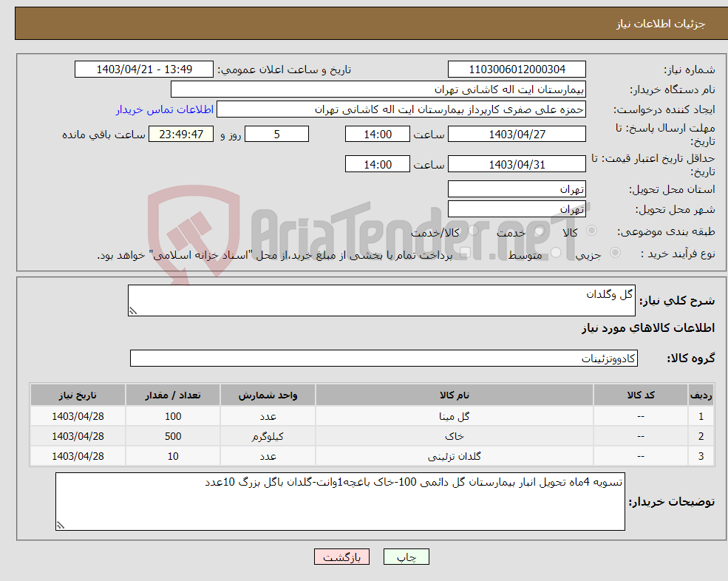Click the کد کالا column header
728x581 pixels.
pyautogui.click(x=641, y=395)
